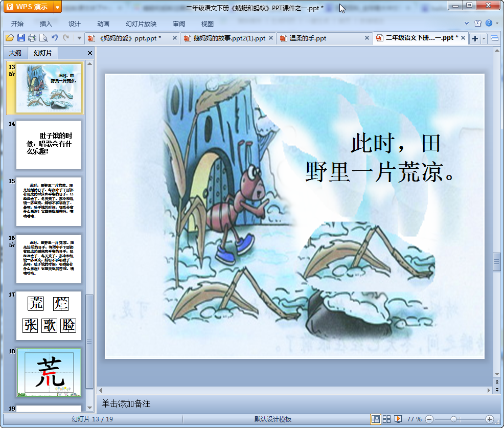Click the blue Help question mark icon
This screenshot has width=504, height=428.
489,23
